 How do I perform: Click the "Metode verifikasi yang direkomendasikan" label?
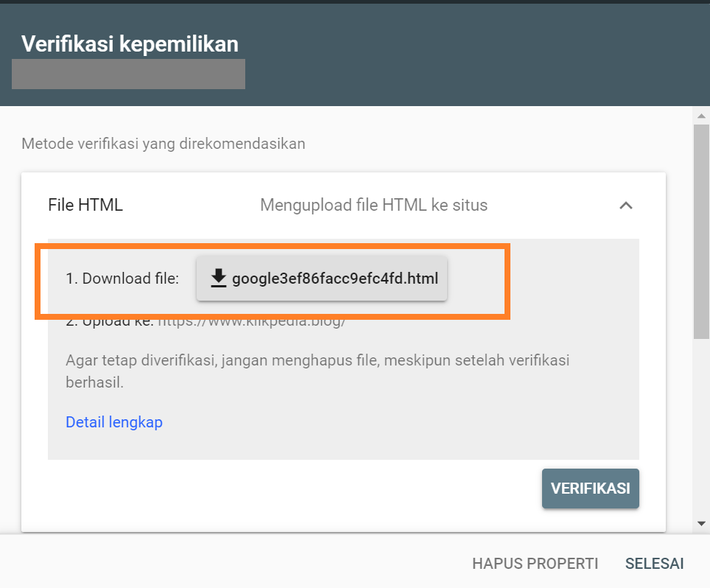(164, 143)
